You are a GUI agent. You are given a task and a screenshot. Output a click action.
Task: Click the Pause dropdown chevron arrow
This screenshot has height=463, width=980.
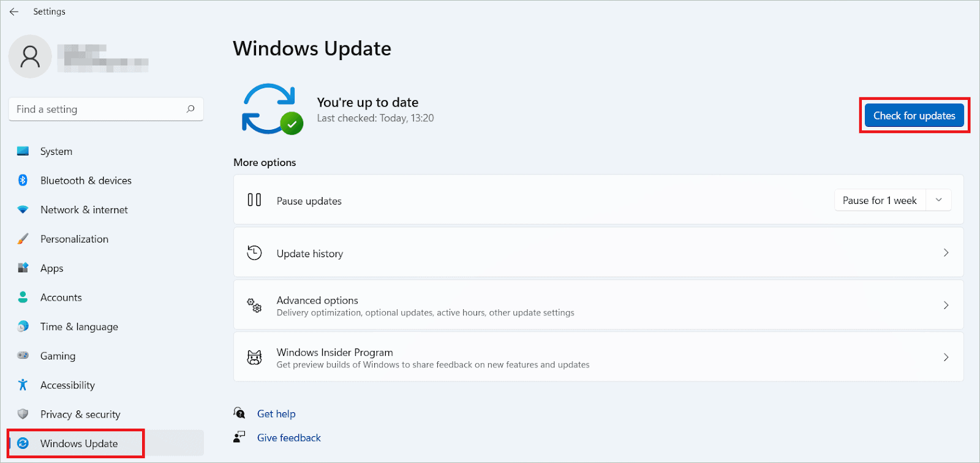[938, 200]
